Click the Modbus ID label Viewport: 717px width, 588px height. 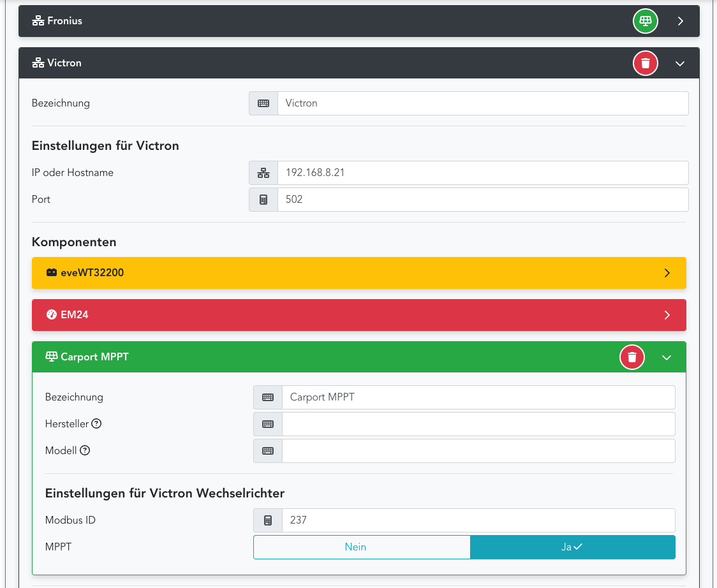click(70, 520)
